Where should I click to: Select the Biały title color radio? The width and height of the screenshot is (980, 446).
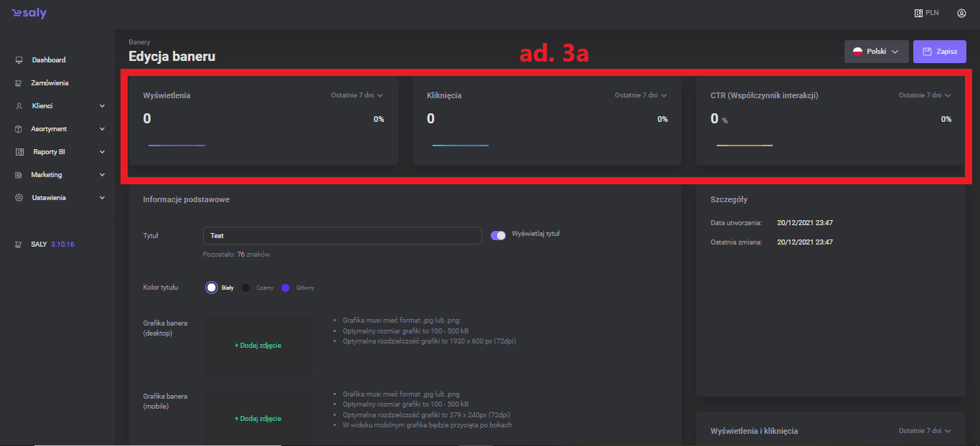click(x=212, y=288)
